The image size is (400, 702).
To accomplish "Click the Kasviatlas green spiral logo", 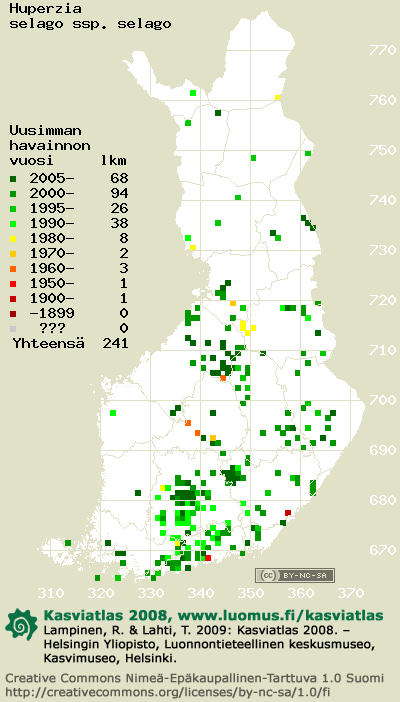I will pyautogui.click(x=22, y=624).
